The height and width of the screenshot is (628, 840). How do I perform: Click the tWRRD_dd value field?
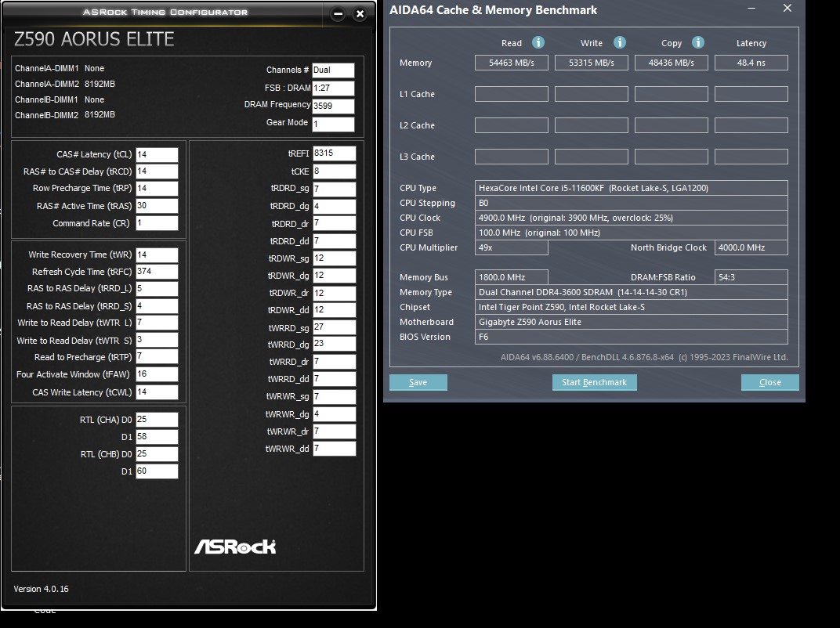click(x=335, y=379)
